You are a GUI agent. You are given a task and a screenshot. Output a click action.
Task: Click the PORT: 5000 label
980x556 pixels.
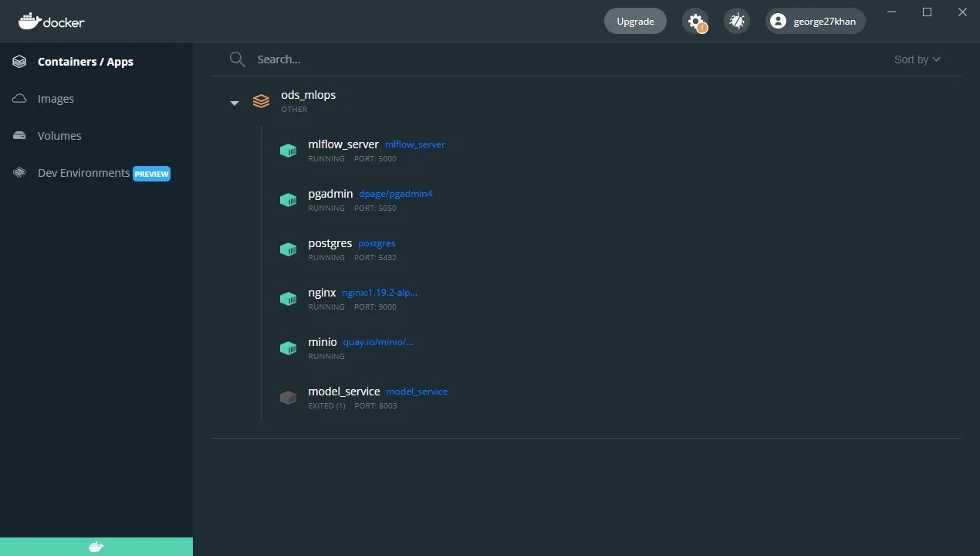pyautogui.click(x=375, y=159)
